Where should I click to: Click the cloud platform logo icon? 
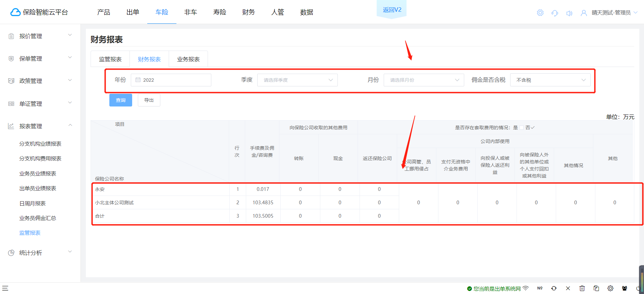point(15,12)
